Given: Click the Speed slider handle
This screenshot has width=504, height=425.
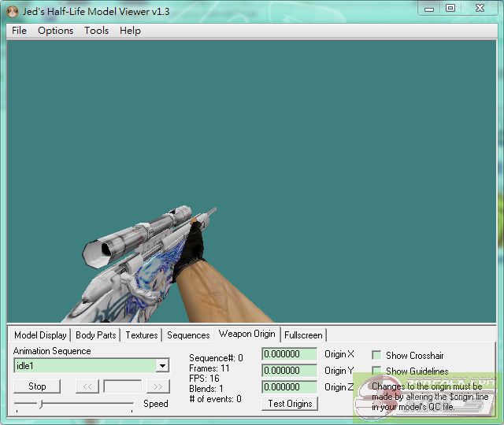Looking at the screenshot, I should (x=41, y=404).
